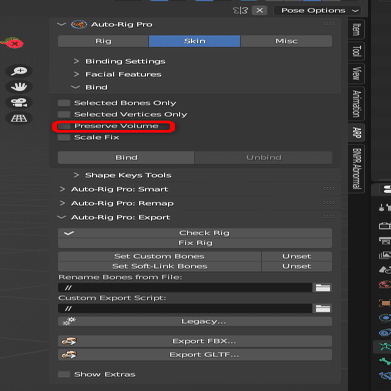Open Object Constraints properties icon
This screenshot has height=391, width=391.
(x=385, y=332)
